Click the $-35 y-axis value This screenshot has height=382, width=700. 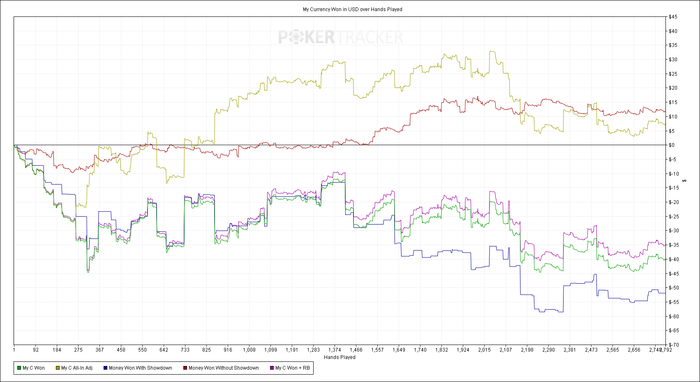coord(673,245)
